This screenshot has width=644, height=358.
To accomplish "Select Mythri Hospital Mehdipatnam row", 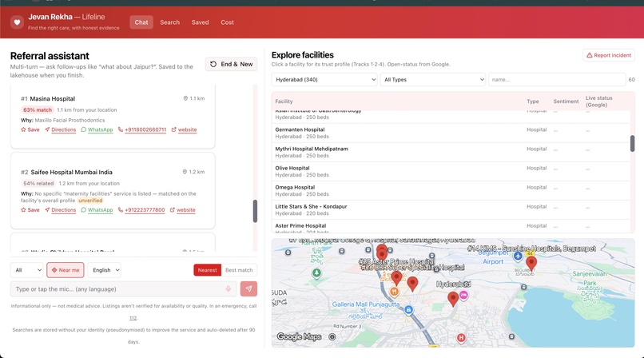I will coord(451,153).
